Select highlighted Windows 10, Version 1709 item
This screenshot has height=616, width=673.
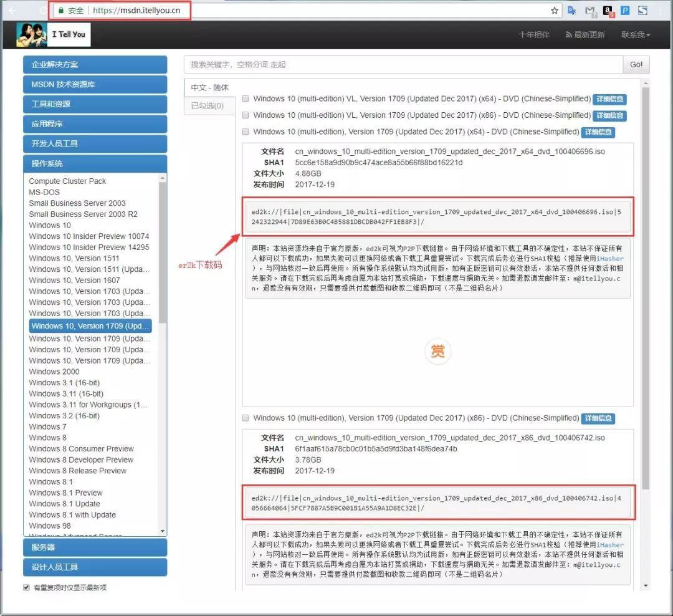click(90, 326)
